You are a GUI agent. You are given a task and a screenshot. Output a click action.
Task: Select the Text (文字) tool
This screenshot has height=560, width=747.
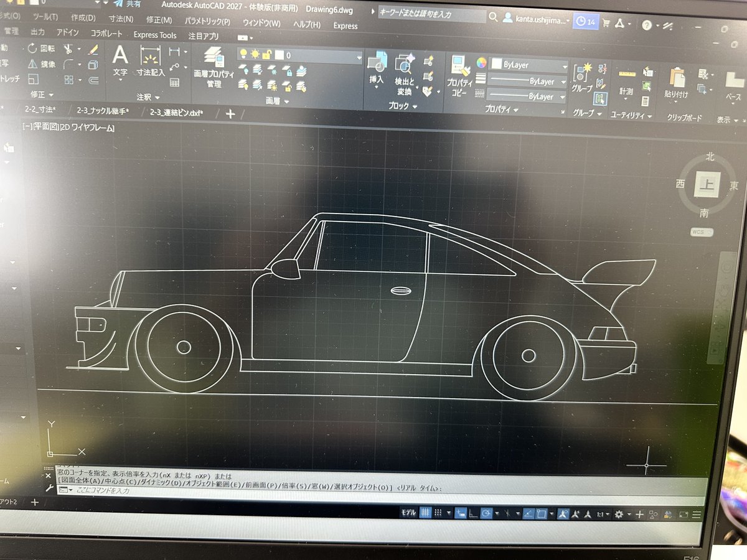pyautogui.click(x=120, y=62)
